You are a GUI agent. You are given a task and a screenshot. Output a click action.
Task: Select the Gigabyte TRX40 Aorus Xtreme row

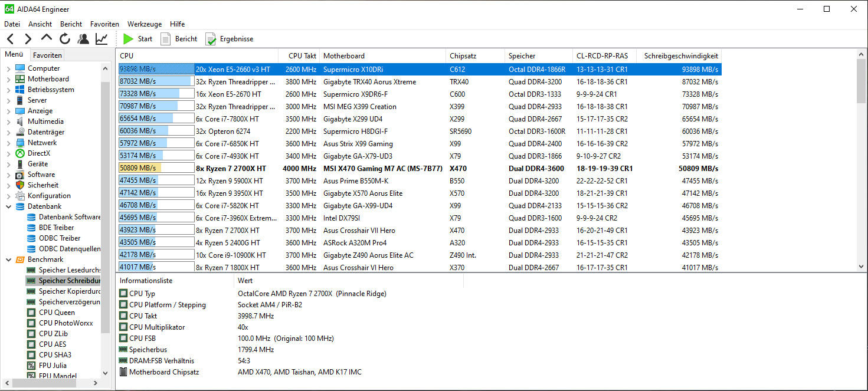point(419,82)
